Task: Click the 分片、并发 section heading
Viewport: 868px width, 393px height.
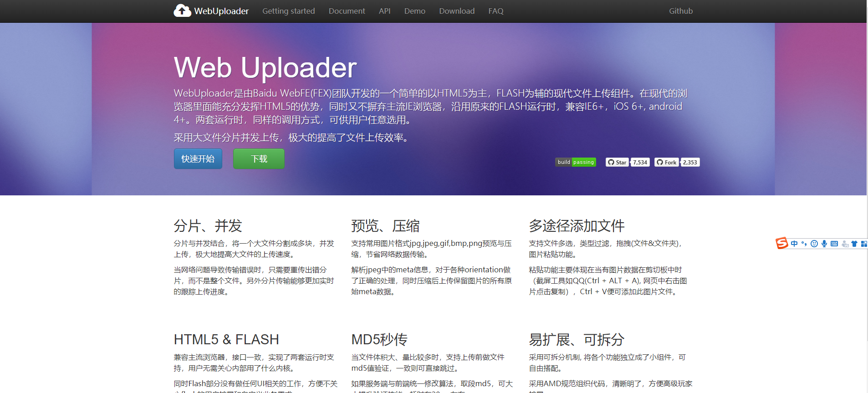Action: 208,226
